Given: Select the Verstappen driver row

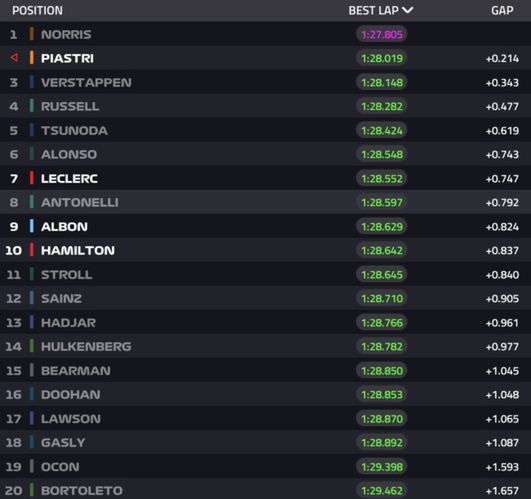Looking at the screenshot, I should pyautogui.click(x=266, y=82).
